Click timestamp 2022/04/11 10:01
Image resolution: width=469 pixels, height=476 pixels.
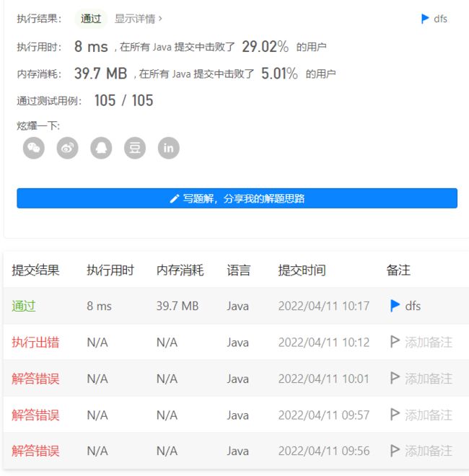(324, 379)
